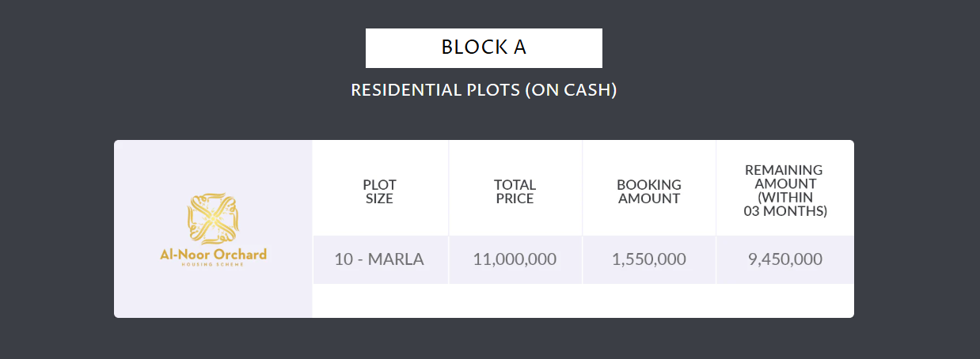This screenshot has height=359, width=980.
Task: Click the empty white row below the prices
Action: 583,300
